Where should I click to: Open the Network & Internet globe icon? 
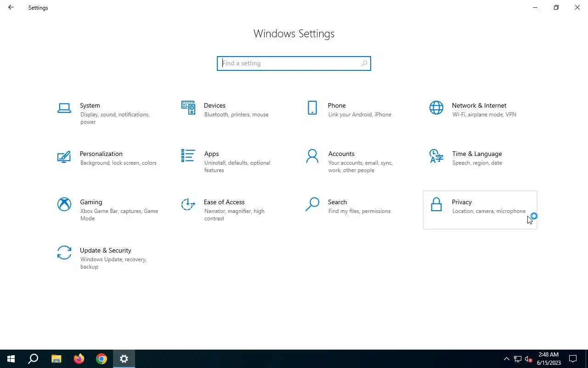click(436, 108)
